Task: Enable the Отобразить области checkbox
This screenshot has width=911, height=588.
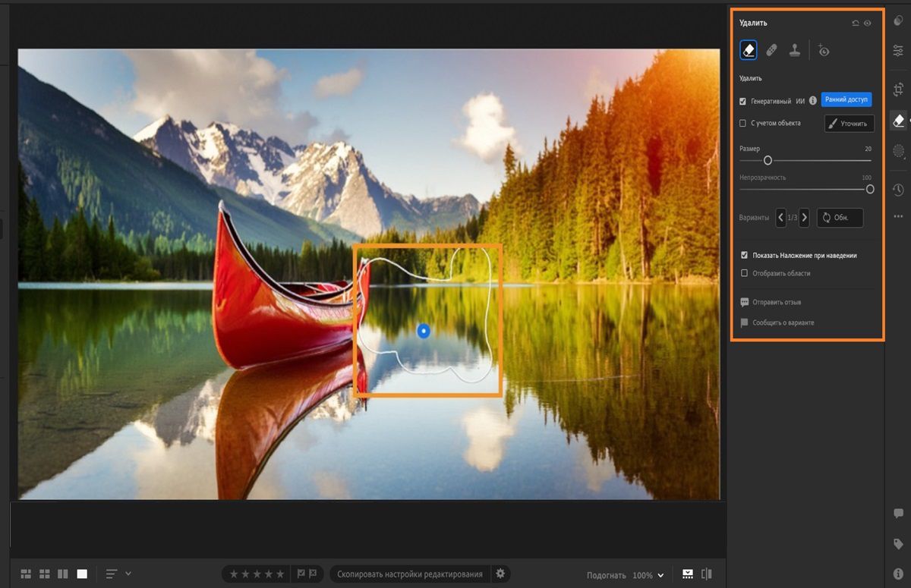Action: [x=744, y=273]
